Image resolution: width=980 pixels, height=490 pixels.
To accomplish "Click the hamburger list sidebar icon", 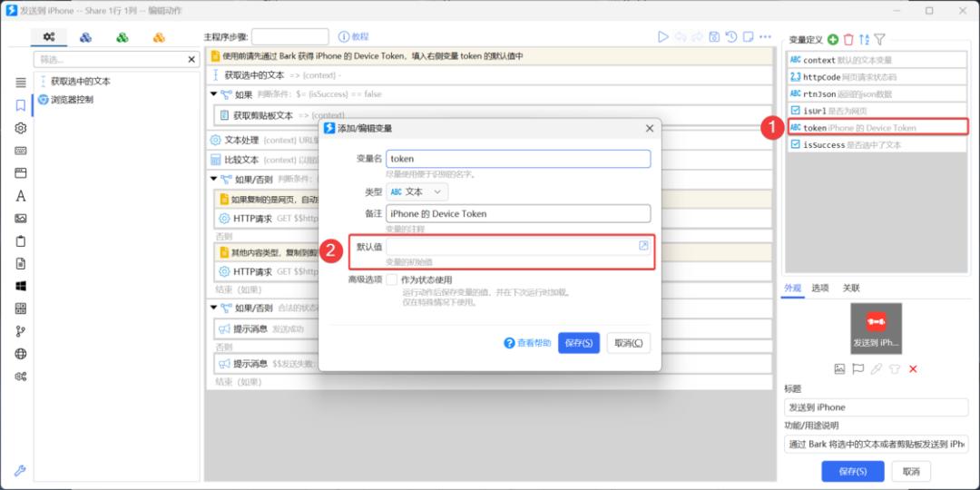I will [x=21, y=83].
